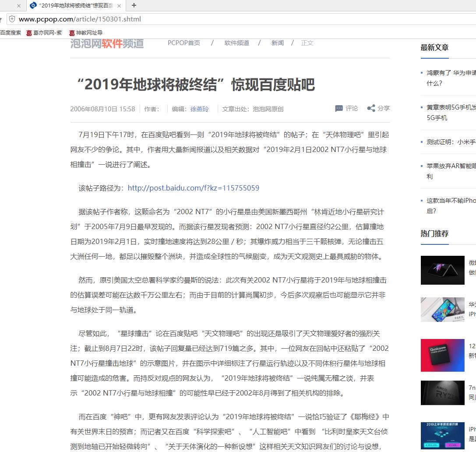
Task: Go to PCPOP首页 in breadcrumb
Action: [x=184, y=43]
